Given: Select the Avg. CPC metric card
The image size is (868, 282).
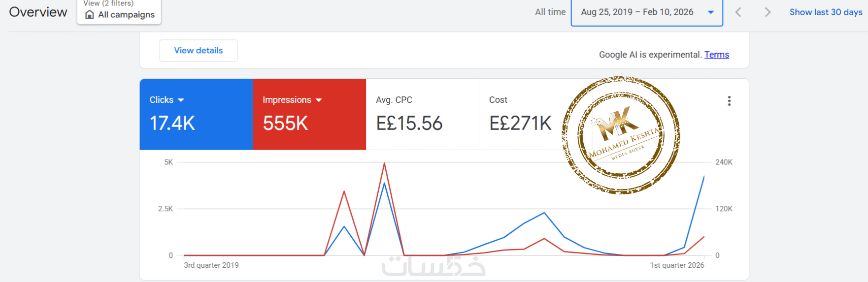Looking at the screenshot, I should (422, 114).
